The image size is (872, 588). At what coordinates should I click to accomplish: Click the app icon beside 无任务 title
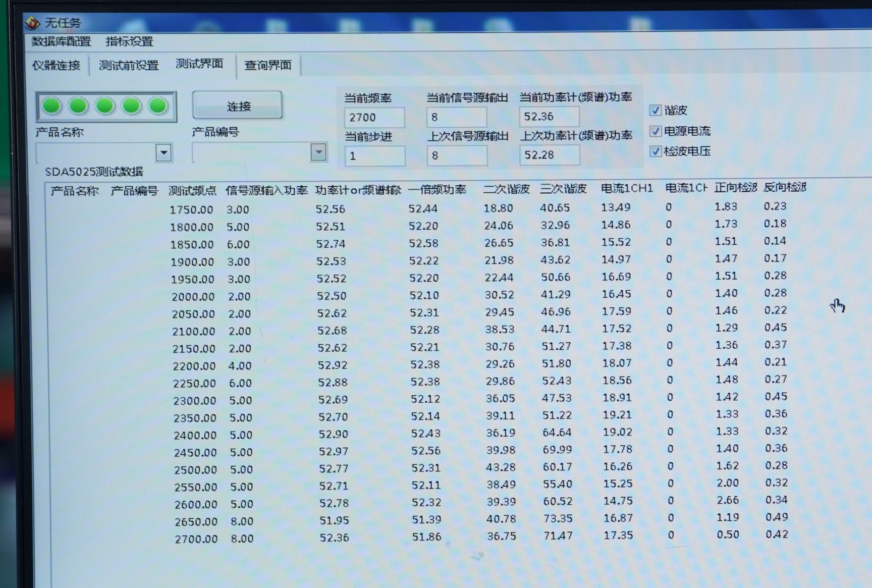click(x=33, y=23)
